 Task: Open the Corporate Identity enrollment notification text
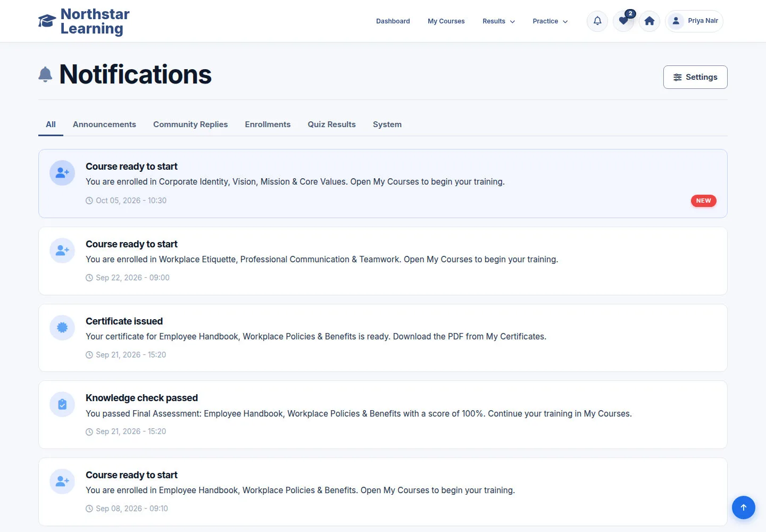pyautogui.click(x=295, y=181)
